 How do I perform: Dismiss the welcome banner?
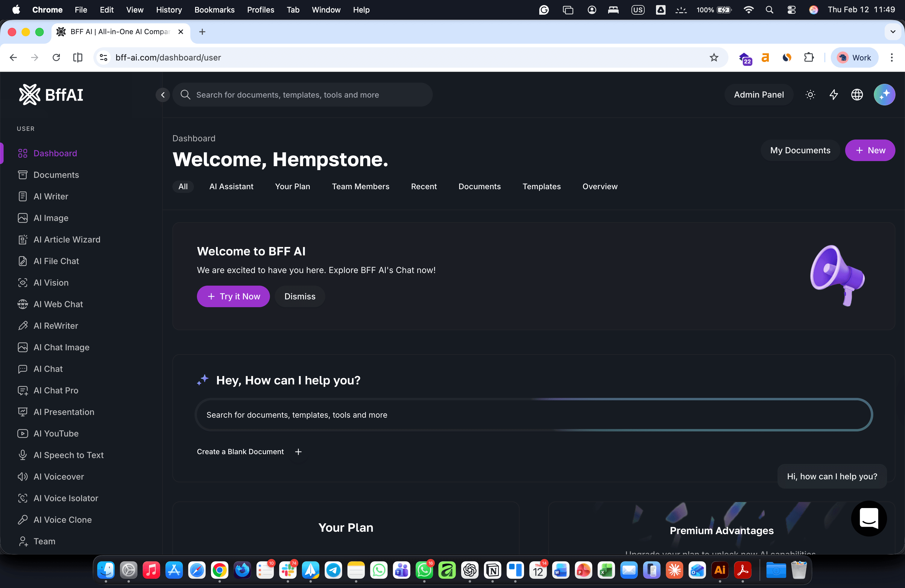tap(300, 296)
